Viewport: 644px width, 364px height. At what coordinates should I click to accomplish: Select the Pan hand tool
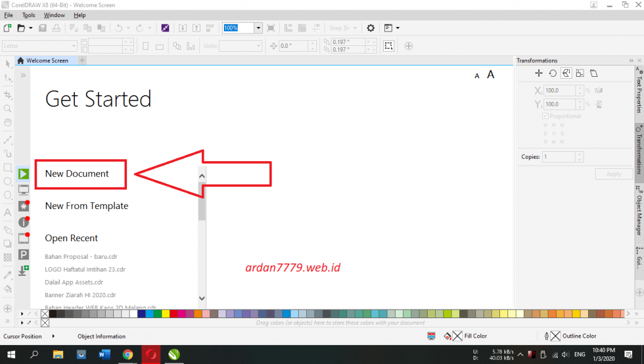coord(8,122)
